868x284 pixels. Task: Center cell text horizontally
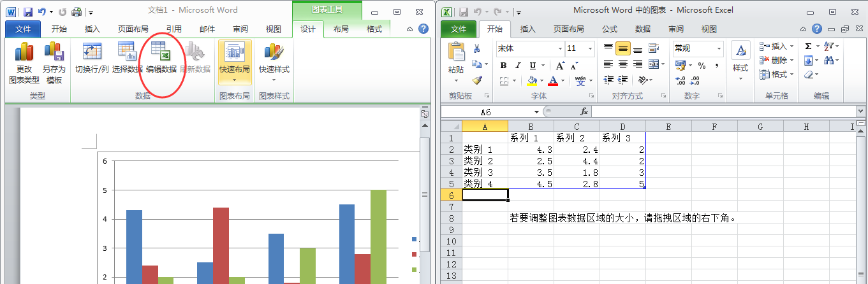click(622, 64)
